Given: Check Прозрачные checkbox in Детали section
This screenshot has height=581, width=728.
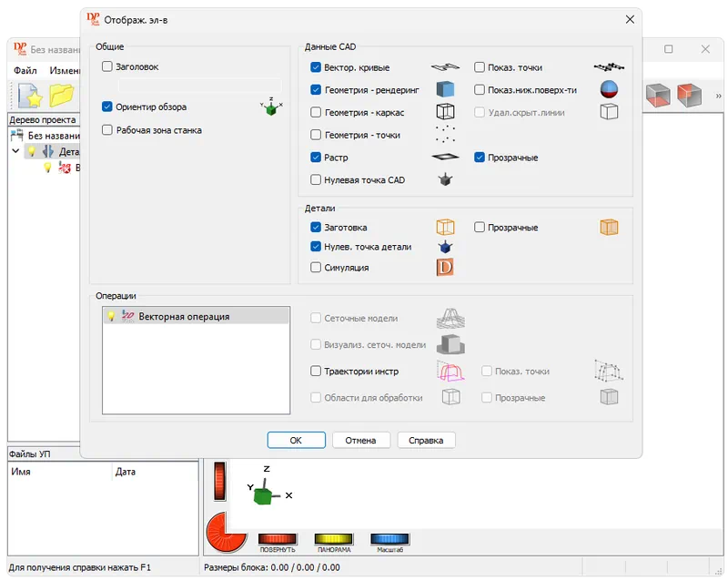Looking at the screenshot, I should pos(480,227).
